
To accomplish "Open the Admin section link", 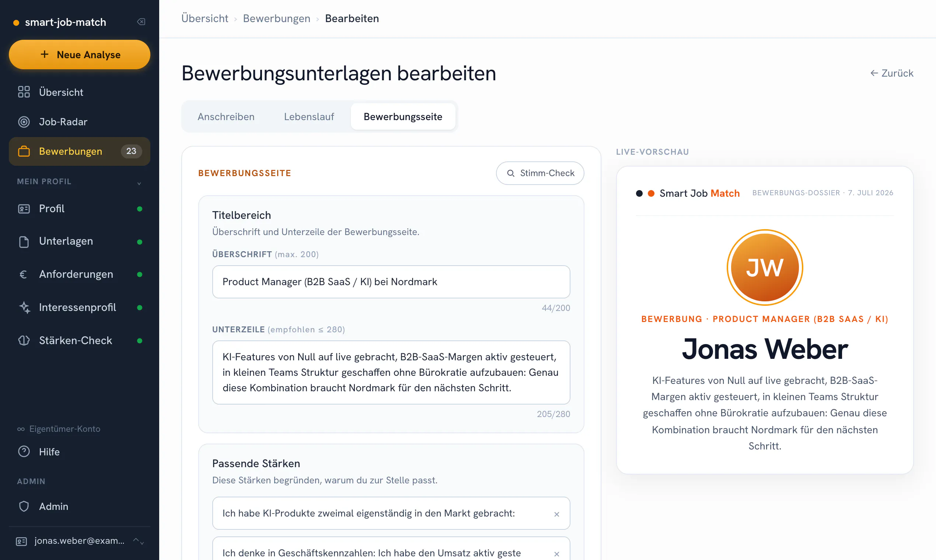I will click(80, 507).
